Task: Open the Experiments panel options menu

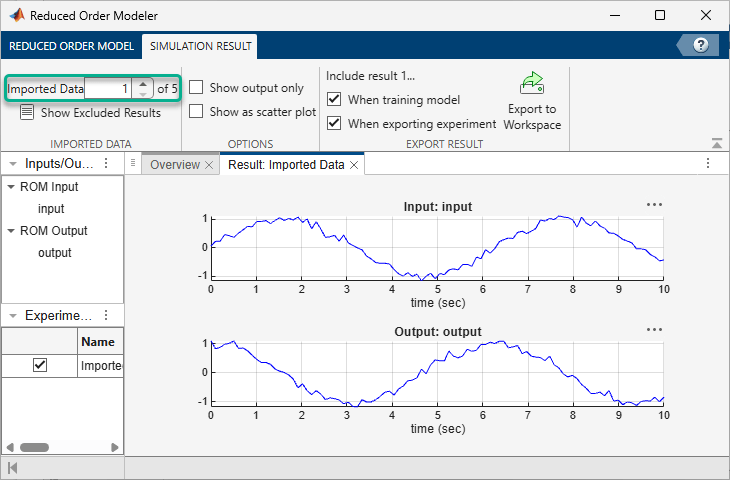Action: [x=106, y=315]
